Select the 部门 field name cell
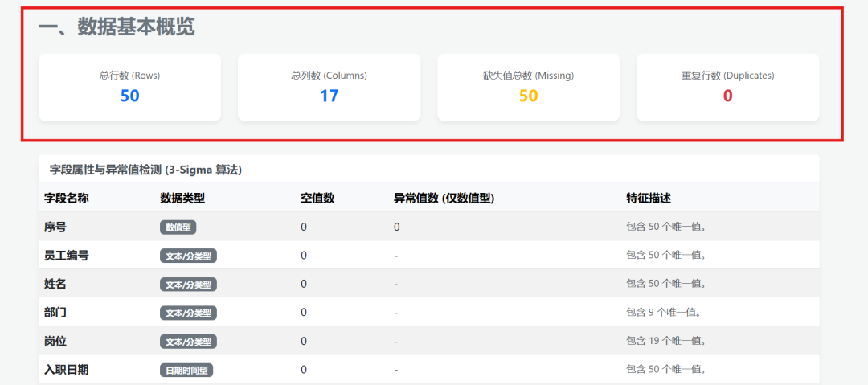Viewport: 868px width, 385px height. point(55,313)
